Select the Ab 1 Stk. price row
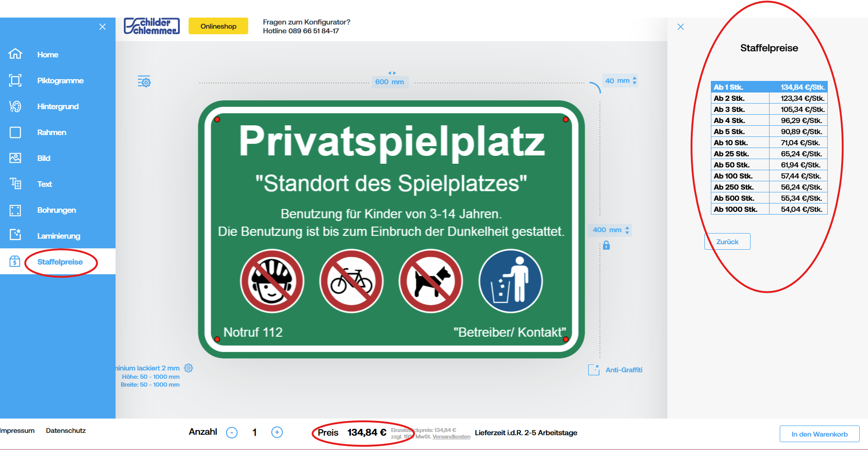 (x=769, y=87)
